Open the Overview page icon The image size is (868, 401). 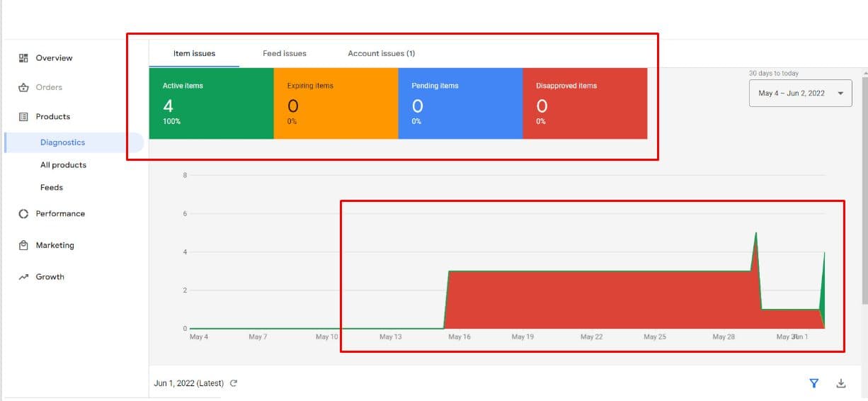pyautogui.click(x=23, y=58)
